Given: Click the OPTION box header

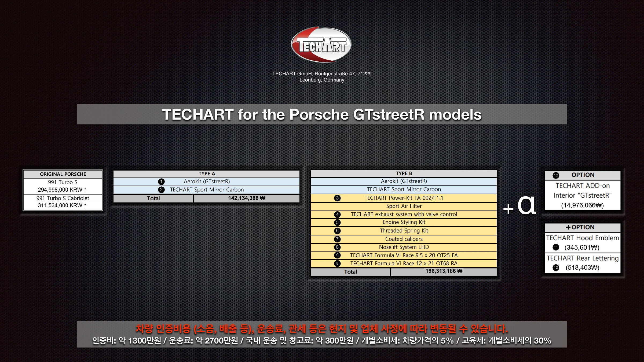Looking at the screenshot, I should click(x=583, y=175).
